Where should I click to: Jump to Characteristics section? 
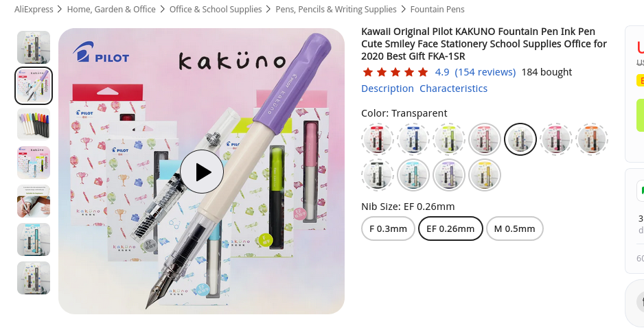pyautogui.click(x=453, y=89)
